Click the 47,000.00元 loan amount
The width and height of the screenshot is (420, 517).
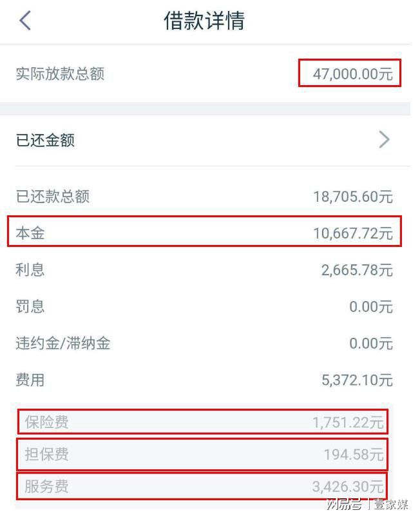point(352,74)
